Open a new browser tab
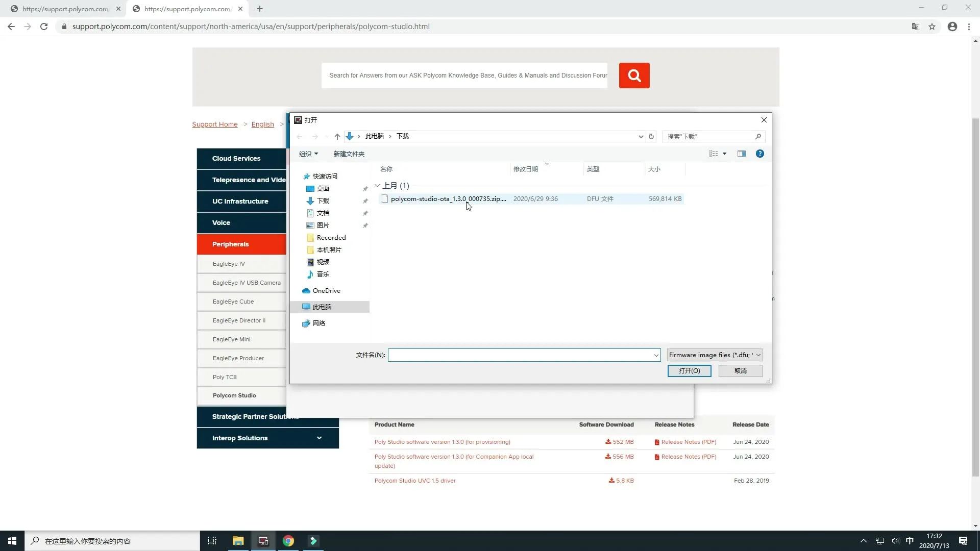This screenshot has height=551, width=980. coord(259,9)
